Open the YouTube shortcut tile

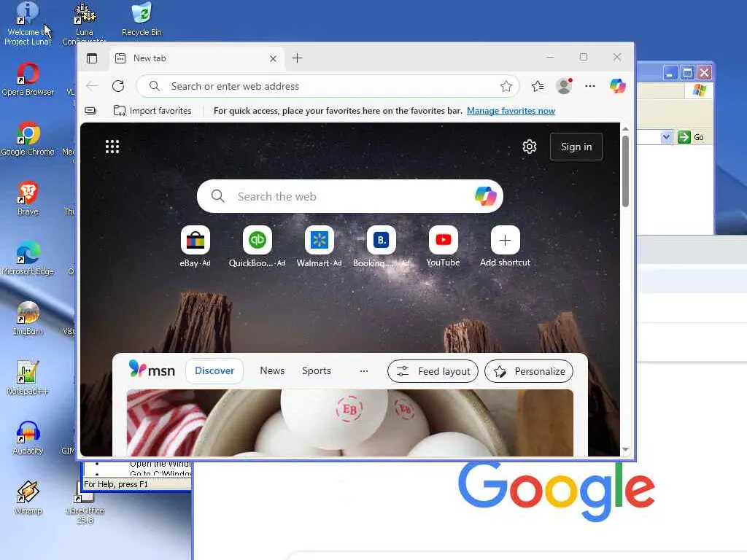coord(443,246)
